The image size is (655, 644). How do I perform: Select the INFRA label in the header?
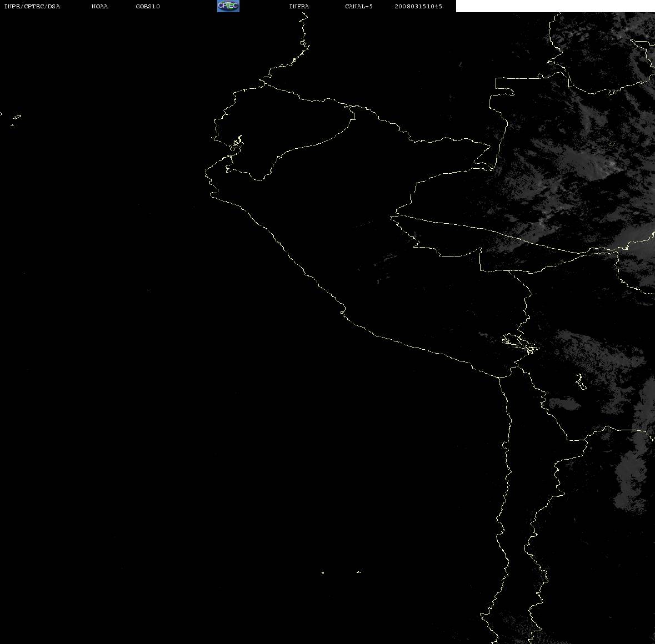click(x=299, y=6)
